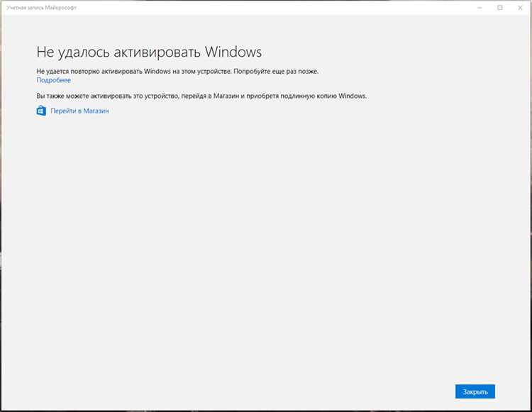This screenshot has height=412, width=532.
Task: Close the window with the X icon
Action: coord(520,8)
